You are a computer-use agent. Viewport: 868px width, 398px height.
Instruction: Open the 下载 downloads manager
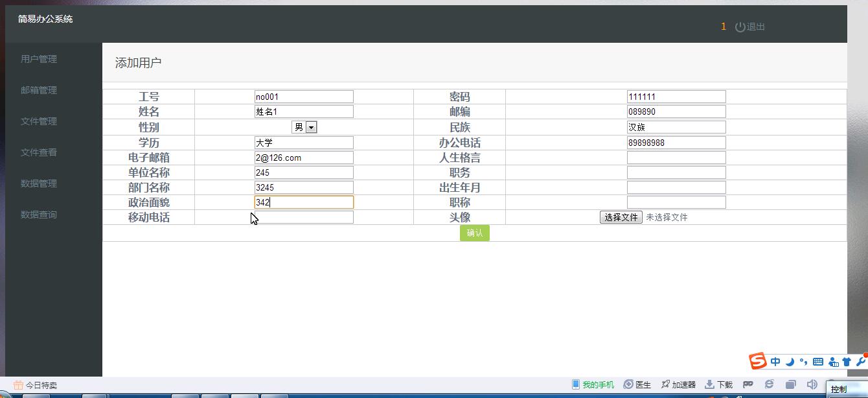click(x=718, y=384)
